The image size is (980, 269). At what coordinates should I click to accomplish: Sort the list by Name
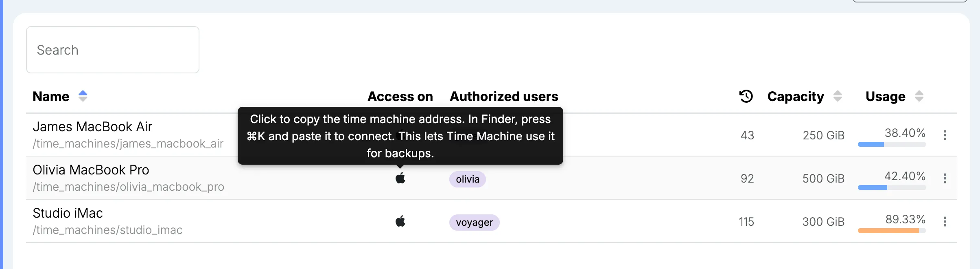(83, 96)
